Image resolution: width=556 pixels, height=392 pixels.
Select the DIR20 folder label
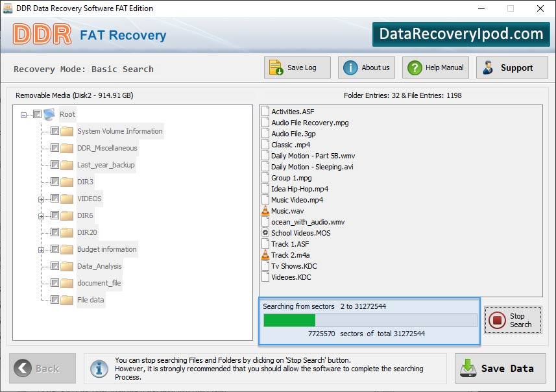[x=87, y=232]
